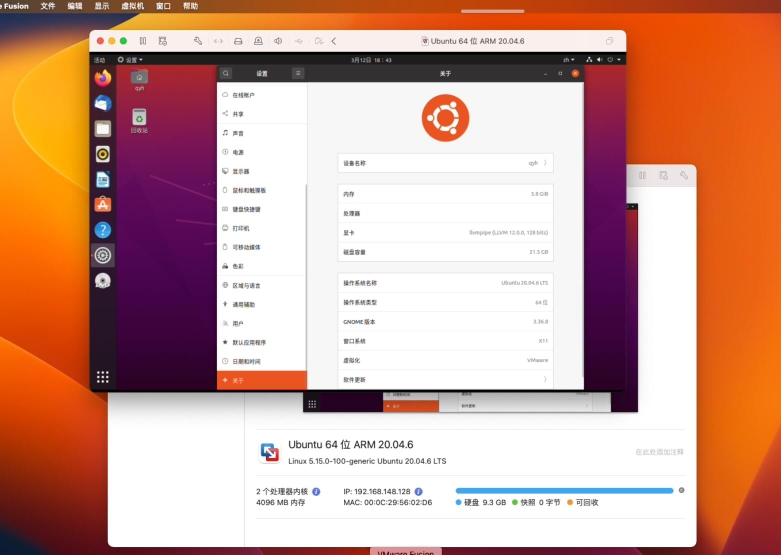
Task: Open the 虚拟机 menu in macOS menu bar
Action: (x=132, y=6)
